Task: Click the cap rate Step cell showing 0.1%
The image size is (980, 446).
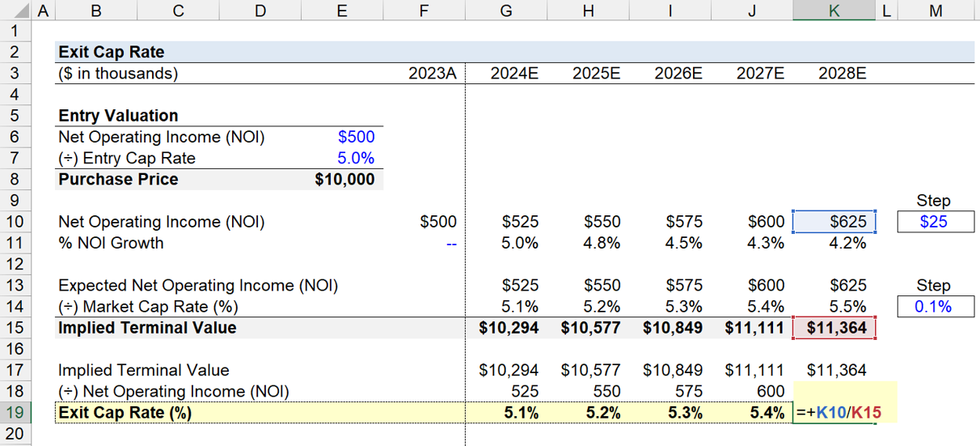Action: pos(936,306)
